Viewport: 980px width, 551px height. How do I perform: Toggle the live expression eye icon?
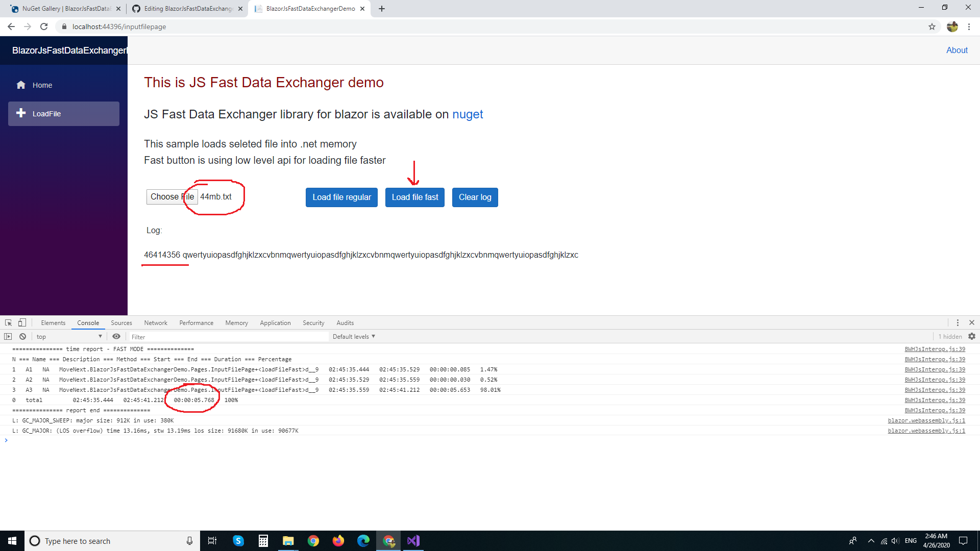(x=116, y=337)
